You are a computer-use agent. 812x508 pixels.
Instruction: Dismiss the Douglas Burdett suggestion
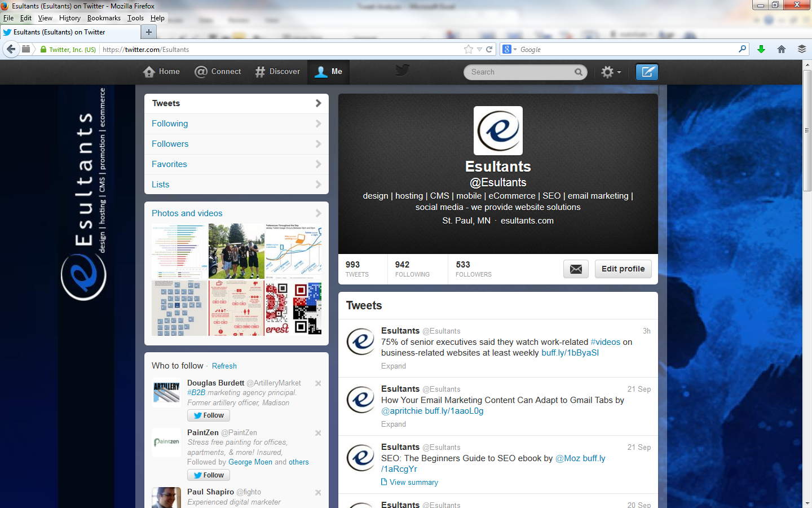coord(318,383)
